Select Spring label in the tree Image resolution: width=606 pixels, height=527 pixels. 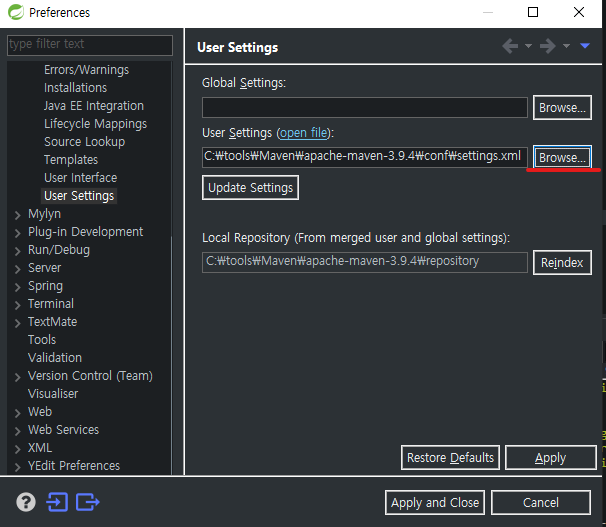[x=45, y=286]
